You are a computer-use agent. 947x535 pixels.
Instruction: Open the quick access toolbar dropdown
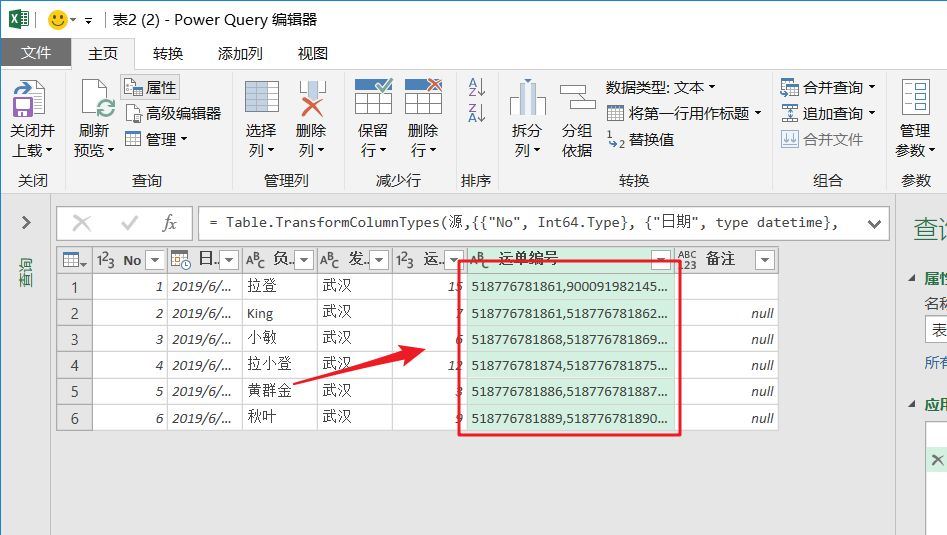(89, 21)
